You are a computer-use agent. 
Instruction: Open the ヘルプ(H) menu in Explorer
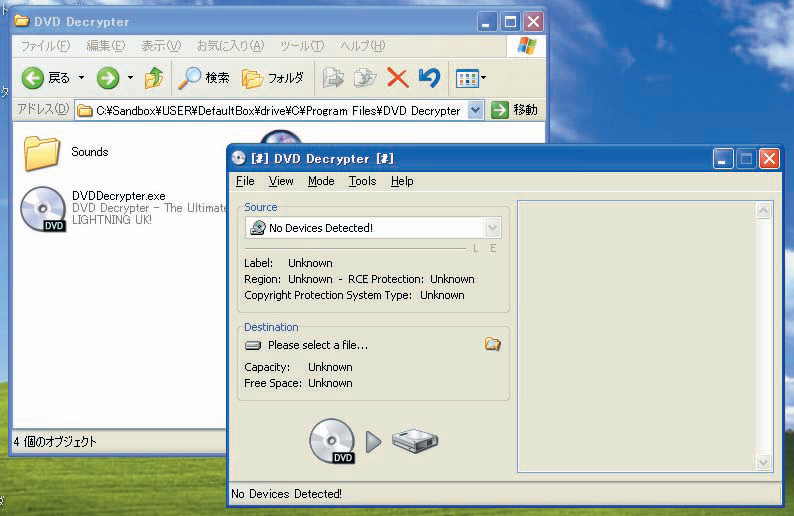coord(363,46)
